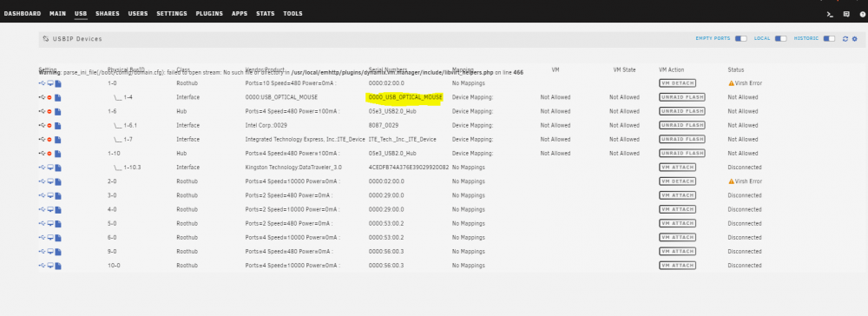Click the monitor icon in row 9-0
Image resolution: width=868 pixels, height=316 pixels.
tap(49, 251)
